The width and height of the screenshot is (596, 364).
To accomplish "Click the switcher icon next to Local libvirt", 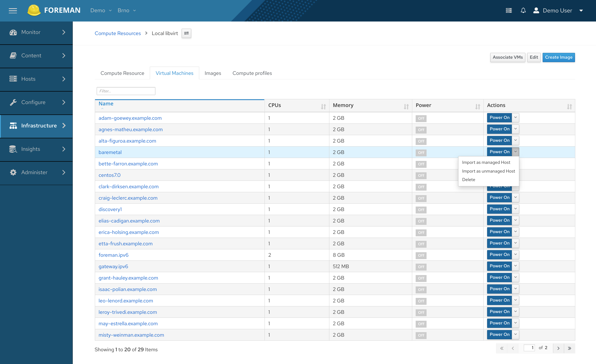I will [x=186, y=33].
